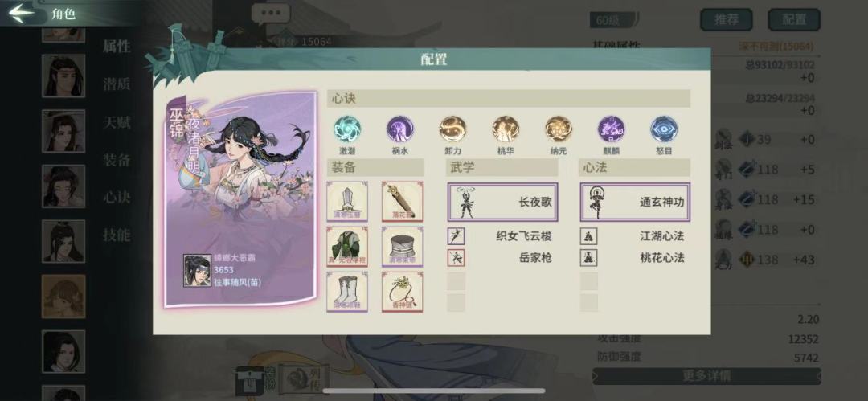Click the boots equipment slot
Image resolution: width=868 pixels, height=401 pixels.
(x=347, y=292)
